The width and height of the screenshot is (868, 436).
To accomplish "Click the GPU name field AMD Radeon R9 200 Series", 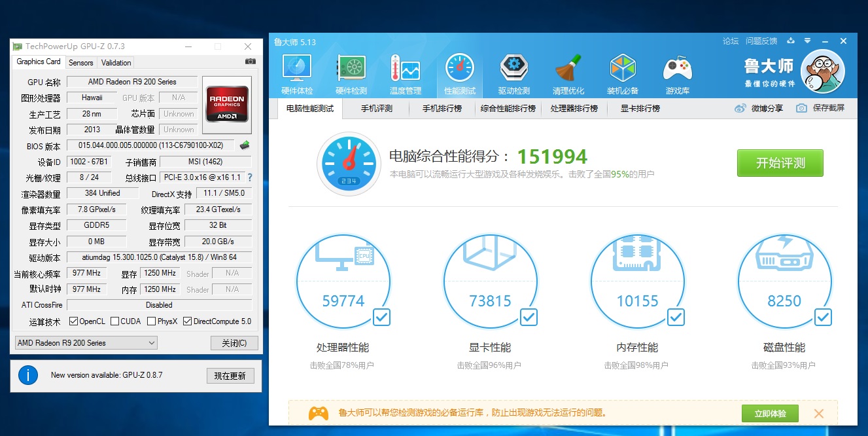I will point(132,82).
